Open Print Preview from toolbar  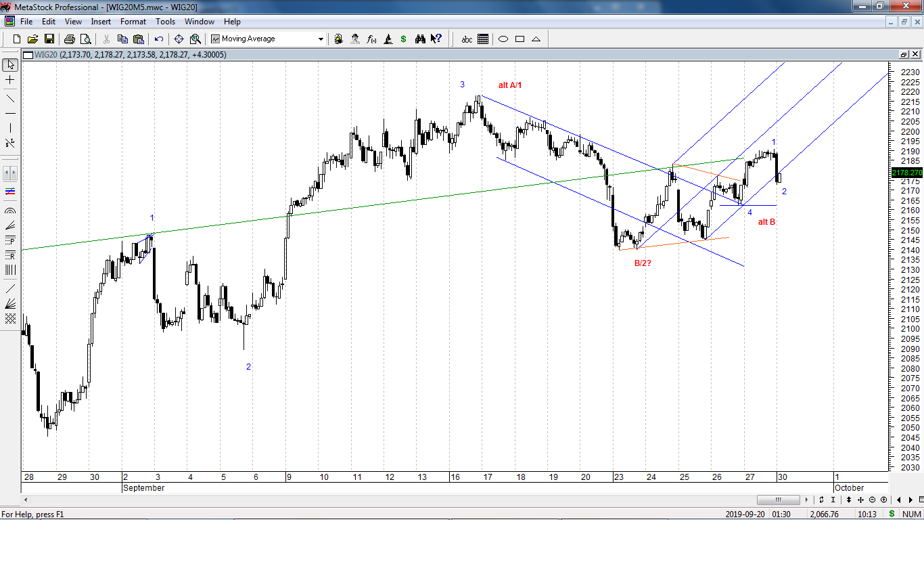pyautogui.click(x=85, y=39)
